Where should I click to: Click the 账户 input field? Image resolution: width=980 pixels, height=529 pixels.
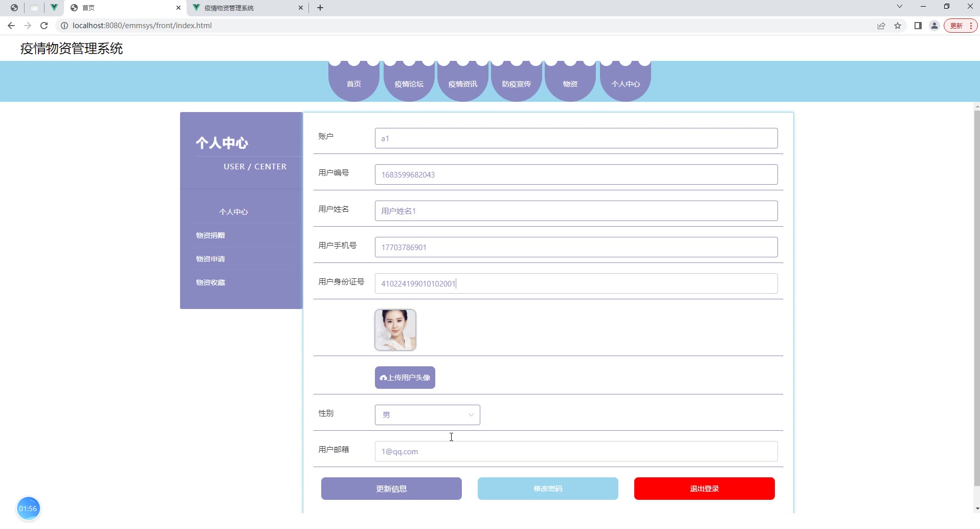tap(576, 138)
